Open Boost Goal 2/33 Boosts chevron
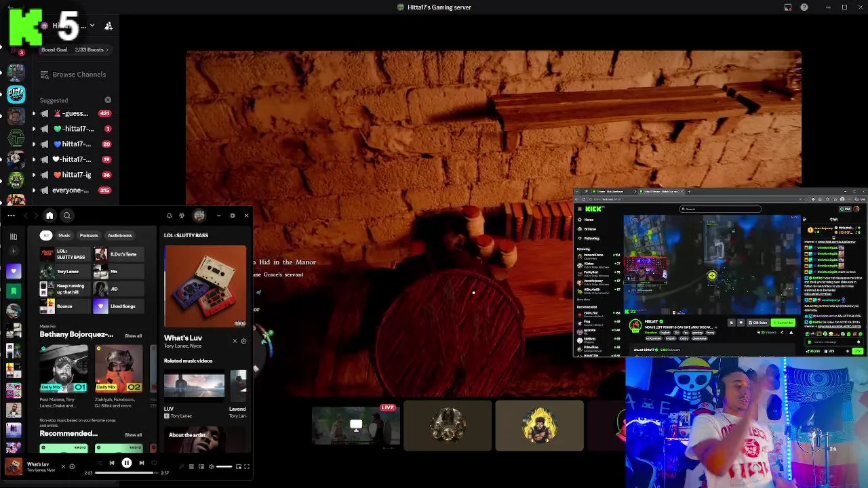Viewport: 868px width, 488px height. [107, 49]
